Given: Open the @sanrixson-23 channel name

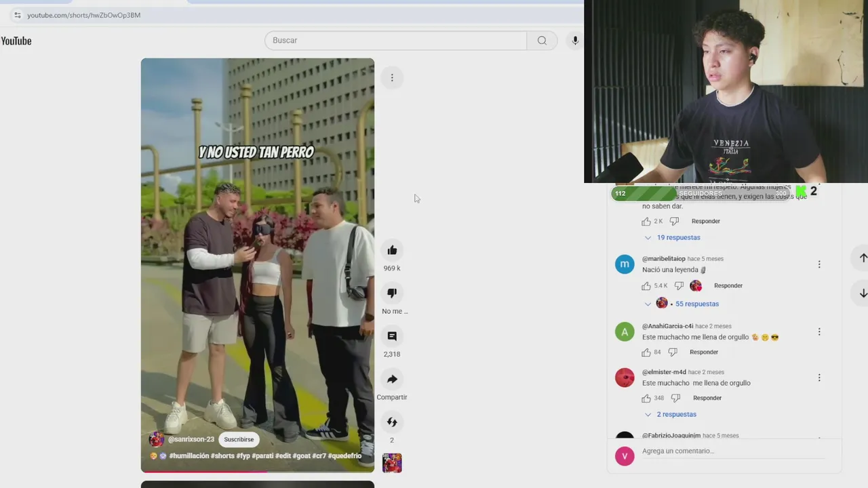Looking at the screenshot, I should point(191,439).
